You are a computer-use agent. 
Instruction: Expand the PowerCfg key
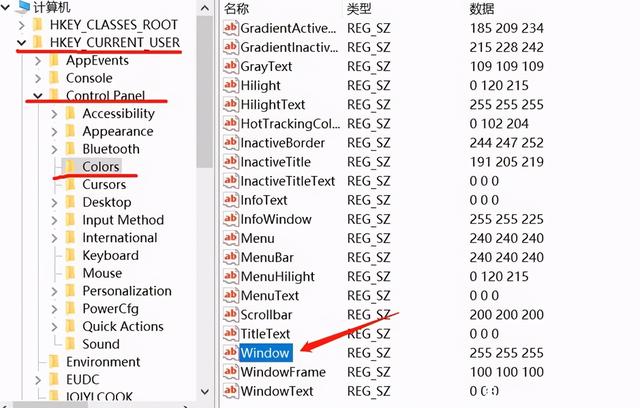point(54,309)
